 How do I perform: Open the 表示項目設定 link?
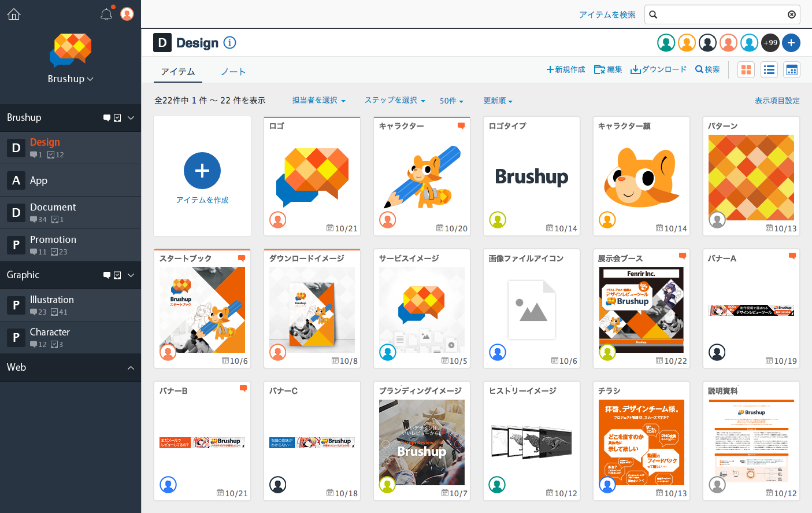[777, 101]
